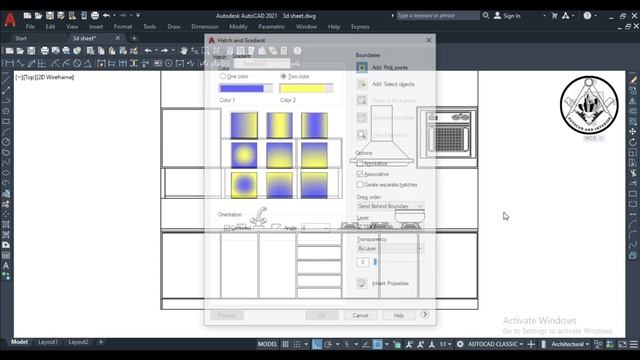Screen dimensions: 640x360
Task: Click the Layout2 tab
Action: pyautogui.click(x=78, y=342)
